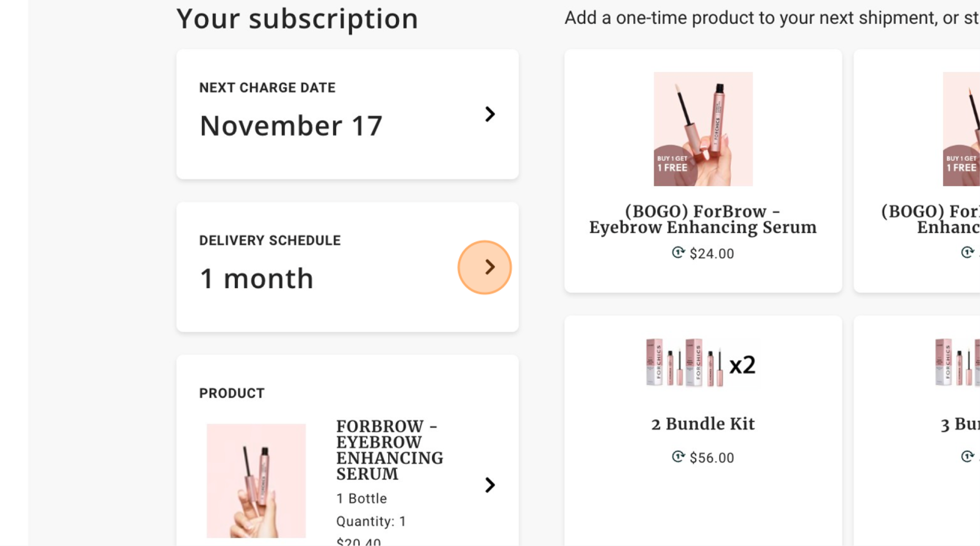Select partially visible second BOGO product image

[961, 129]
